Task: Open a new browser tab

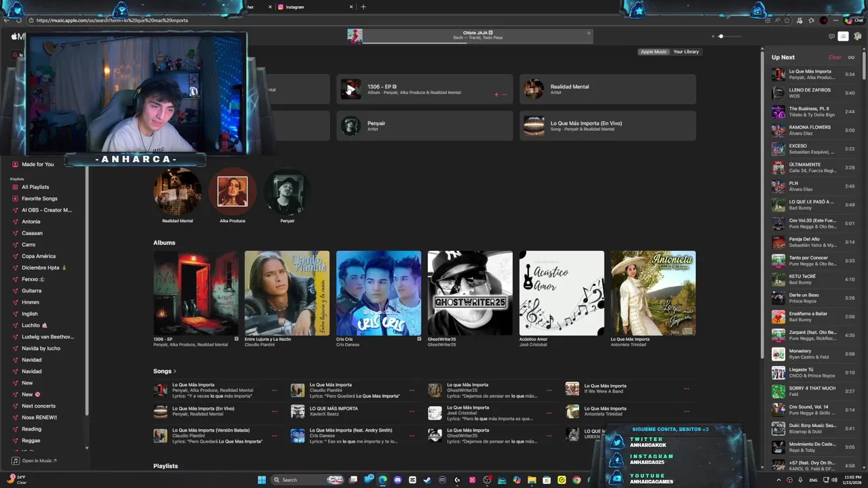Action: [x=363, y=7]
